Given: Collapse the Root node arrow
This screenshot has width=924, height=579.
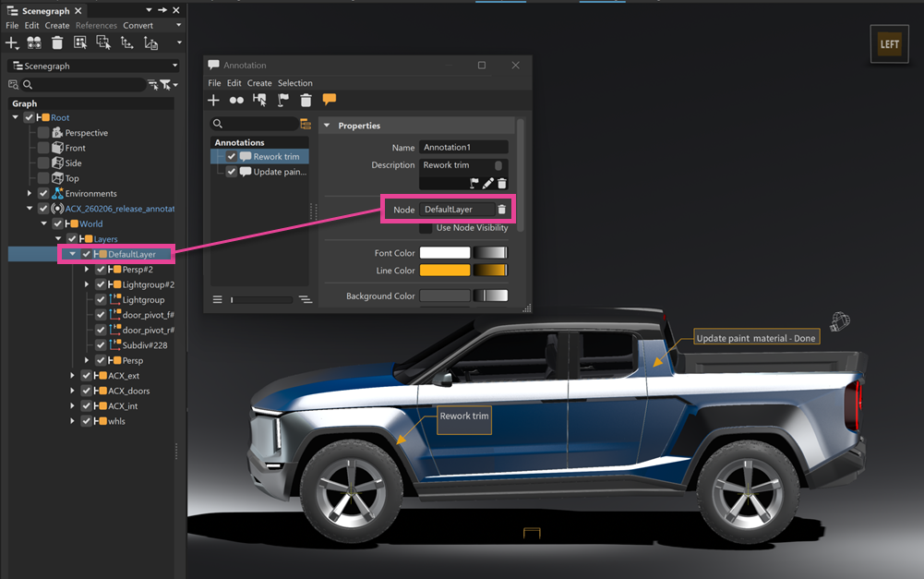Looking at the screenshot, I should 16,117.
